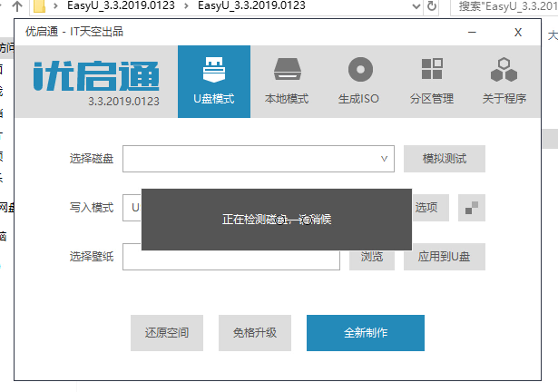The height and width of the screenshot is (392, 558).
Task: Click the 全新制作 button
Action: (x=366, y=333)
